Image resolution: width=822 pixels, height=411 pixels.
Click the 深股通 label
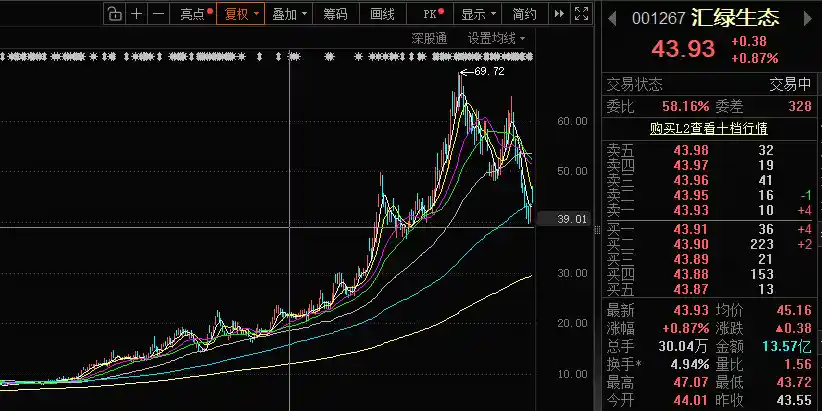429,38
